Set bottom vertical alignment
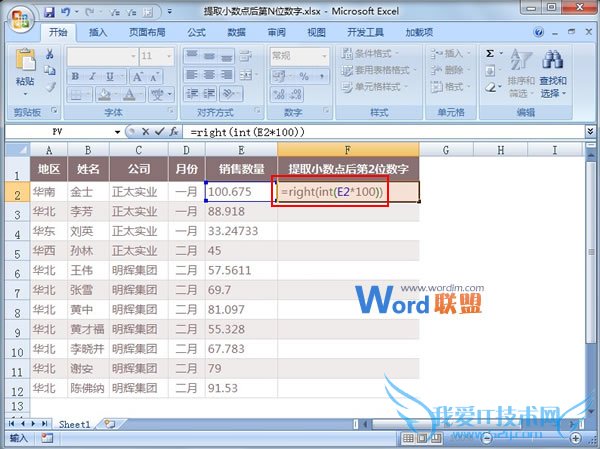Image resolution: width=600 pixels, height=449 pixels. 226,56
